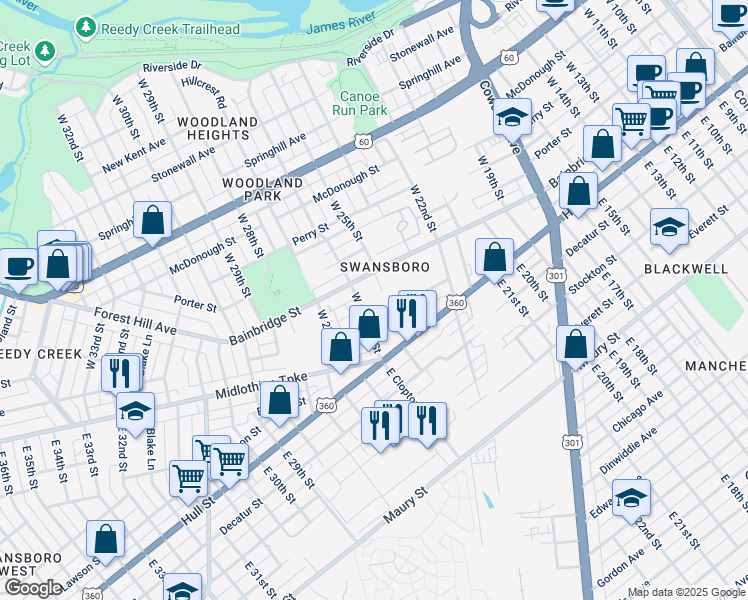Viewport: 748px width, 600px height.
Task: Select the BLACKWELL neighborhood label
Action: (686, 269)
